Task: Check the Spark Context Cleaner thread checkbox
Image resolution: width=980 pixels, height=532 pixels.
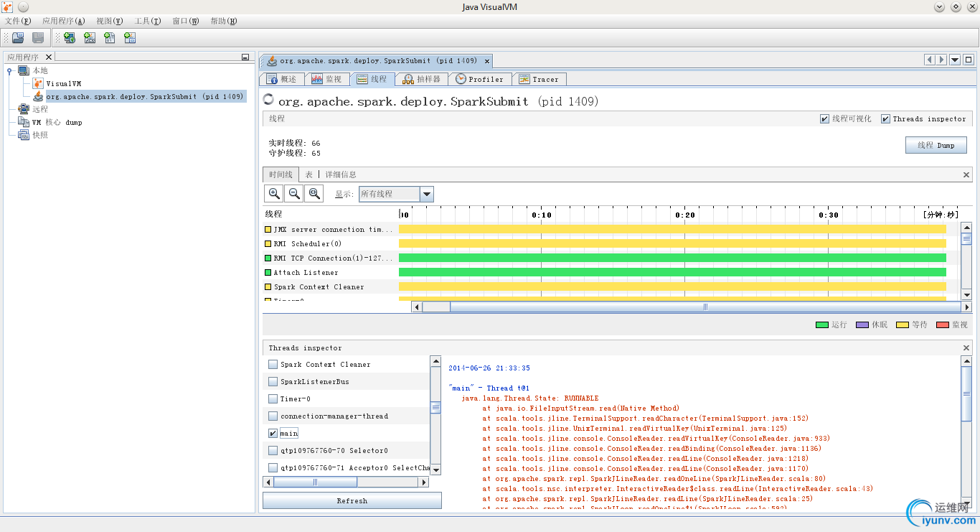Action: pyautogui.click(x=273, y=364)
